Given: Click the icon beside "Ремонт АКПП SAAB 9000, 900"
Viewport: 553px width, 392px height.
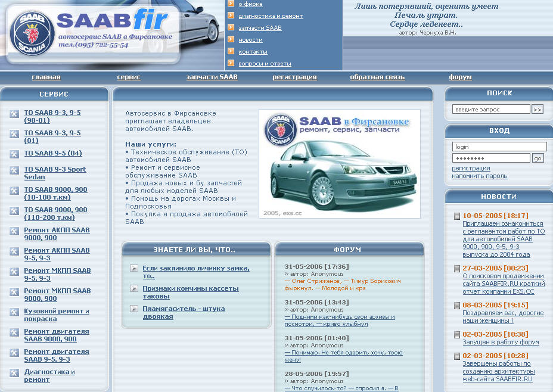Looking at the screenshot, I should click(14, 231).
